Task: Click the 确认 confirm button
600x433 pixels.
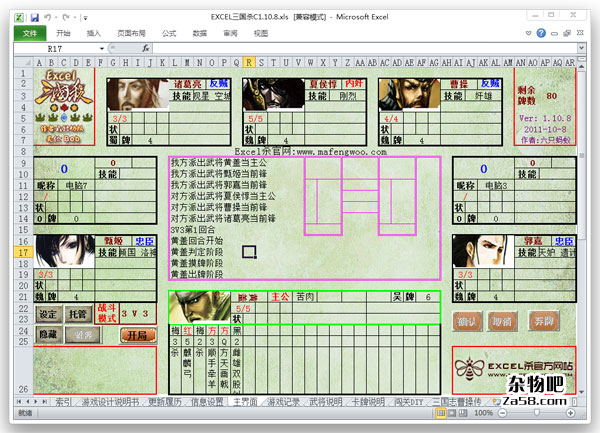Action: click(467, 322)
